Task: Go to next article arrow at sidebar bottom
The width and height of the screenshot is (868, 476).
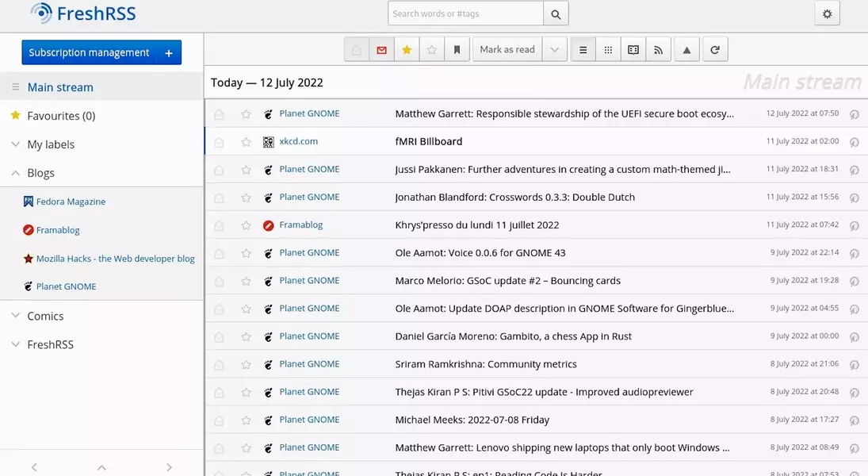Action: pos(169,467)
